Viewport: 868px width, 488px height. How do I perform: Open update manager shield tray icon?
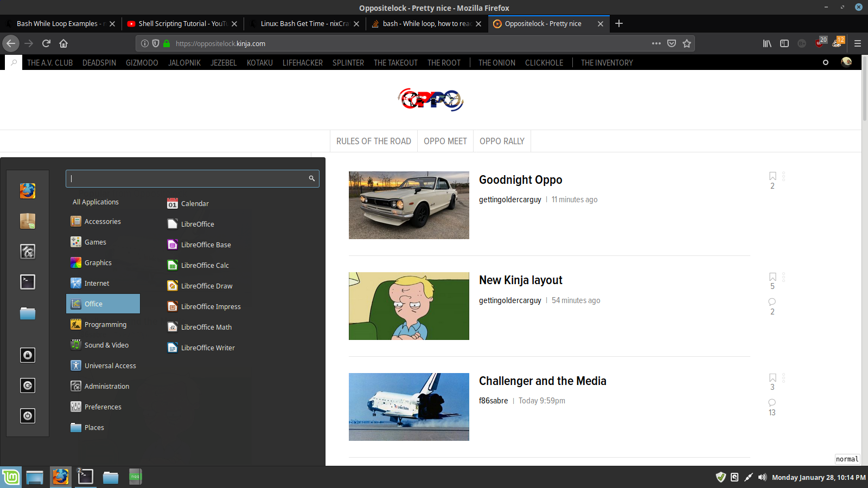pyautogui.click(x=720, y=477)
